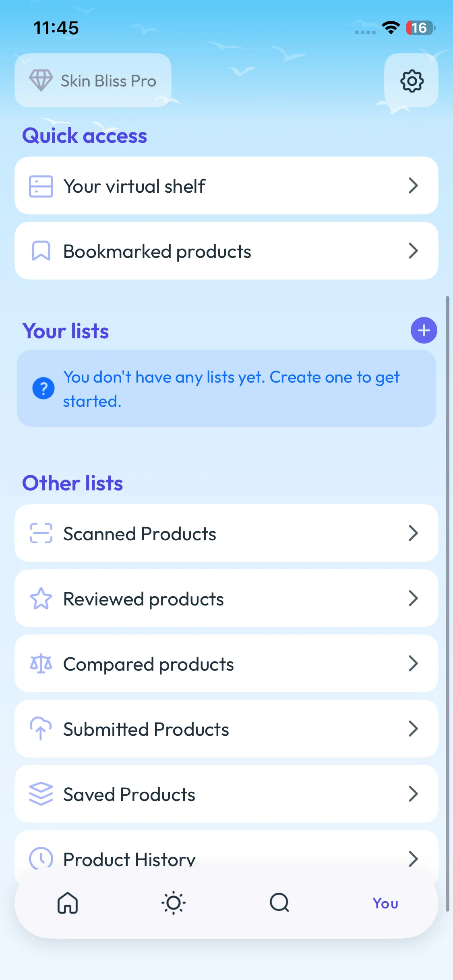453x980 pixels.
Task: Click the vertical scrollbar on right edge
Action: click(447, 603)
